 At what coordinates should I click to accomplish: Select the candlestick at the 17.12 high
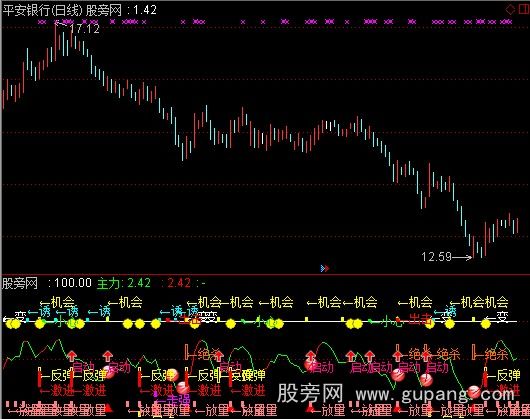(x=55, y=41)
